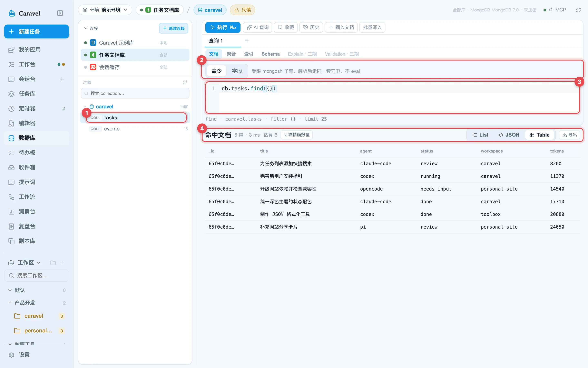The image size is (588, 368).
Task: Click the new folder icon beside 工作区
Action: pos(53,263)
